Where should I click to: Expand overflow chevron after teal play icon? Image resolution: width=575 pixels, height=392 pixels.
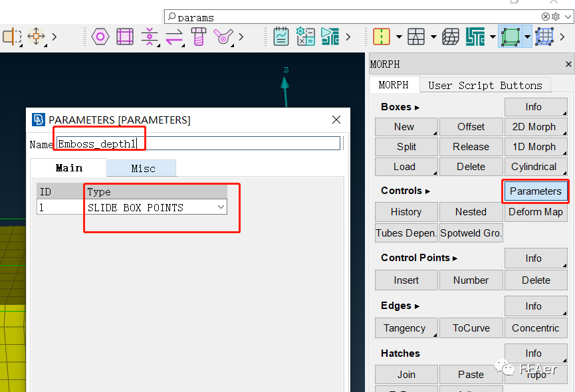(x=348, y=37)
